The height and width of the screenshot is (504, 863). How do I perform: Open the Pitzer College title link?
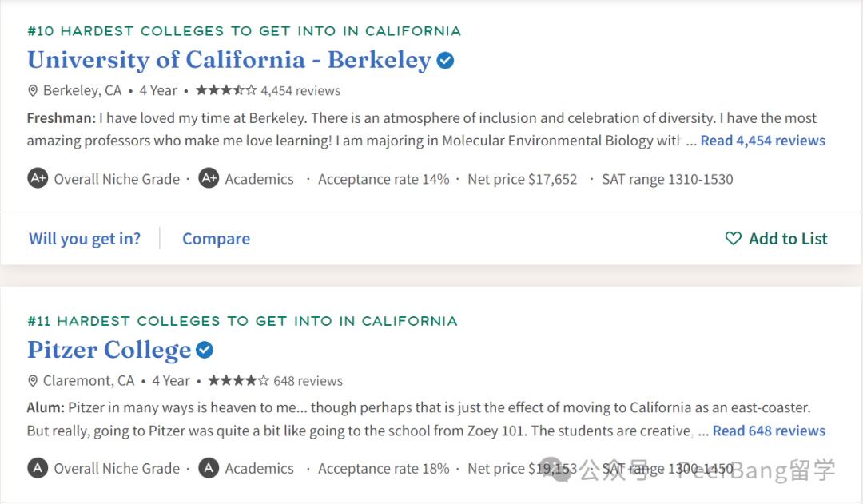tap(109, 350)
